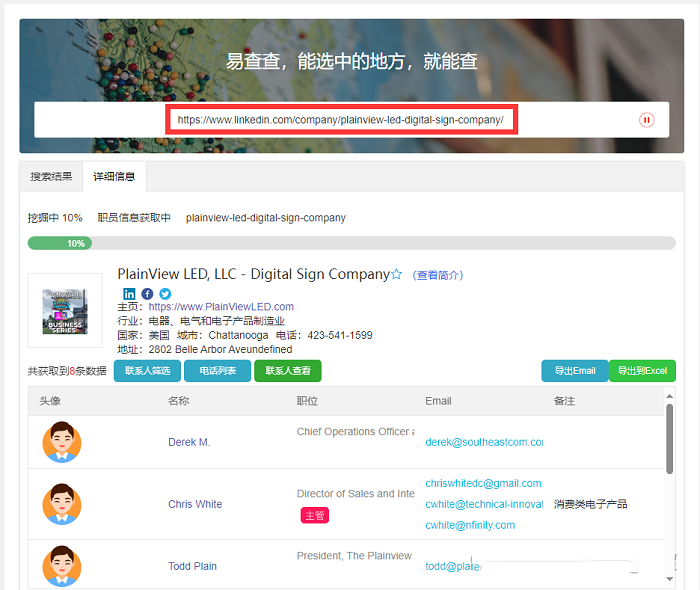700x590 pixels.
Task: Click the President, The Plainview position text
Action: [354, 556]
